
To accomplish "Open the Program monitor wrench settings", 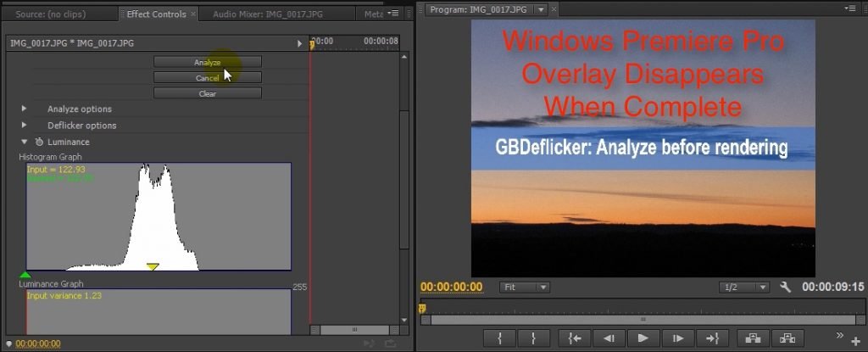I will click(785, 288).
